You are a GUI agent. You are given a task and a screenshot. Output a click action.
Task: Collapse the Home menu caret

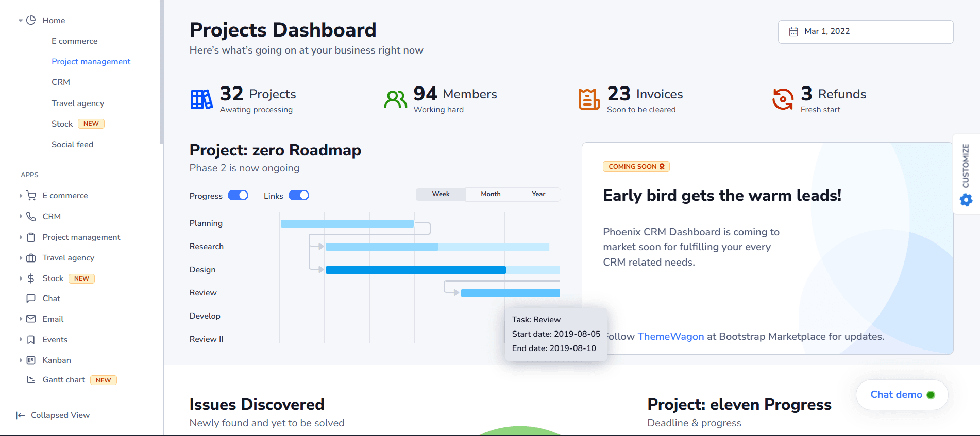click(21, 21)
